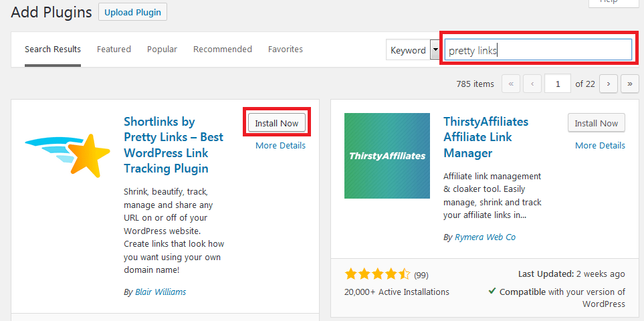
Task: Click the 785 items count text
Action: [x=475, y=84]
